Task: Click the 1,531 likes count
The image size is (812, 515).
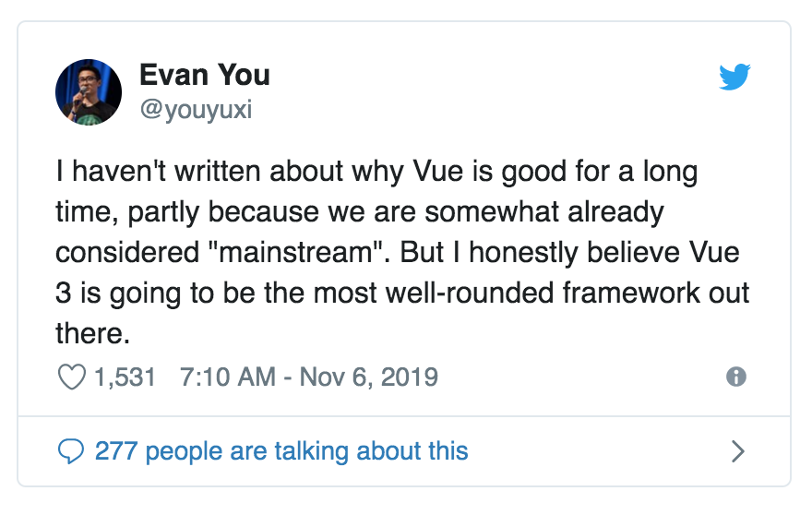Action: [125, 377]
